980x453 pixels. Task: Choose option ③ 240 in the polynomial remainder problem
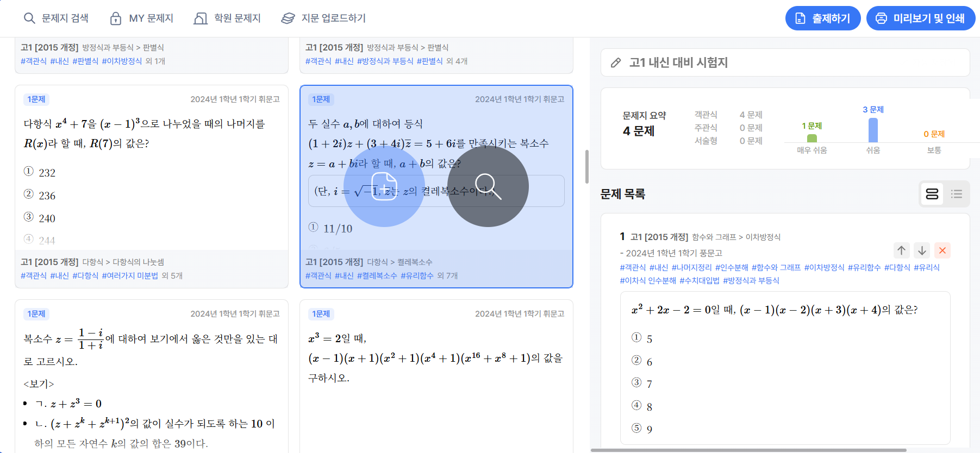pyautogui.click(x=40, y=218)
